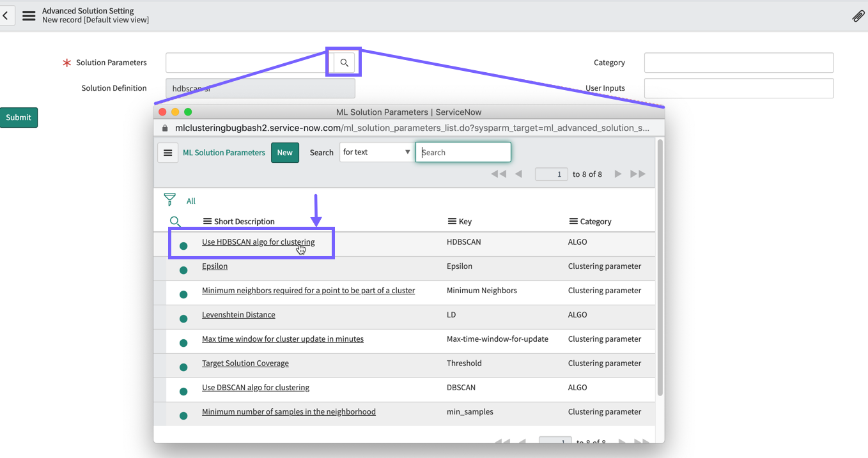This screenshot has height=458, width=868.
Task: Click the Threshold key cell
Action: (x=464, y=363)
